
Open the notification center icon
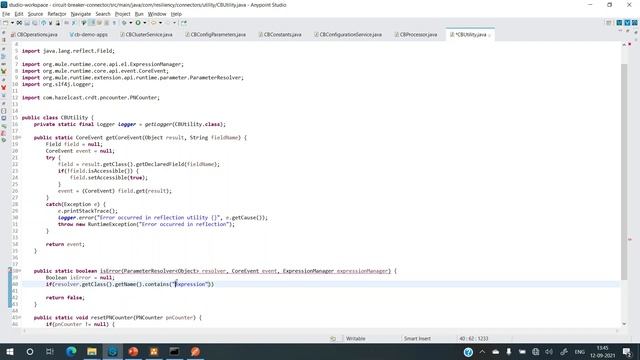[627, 352]
